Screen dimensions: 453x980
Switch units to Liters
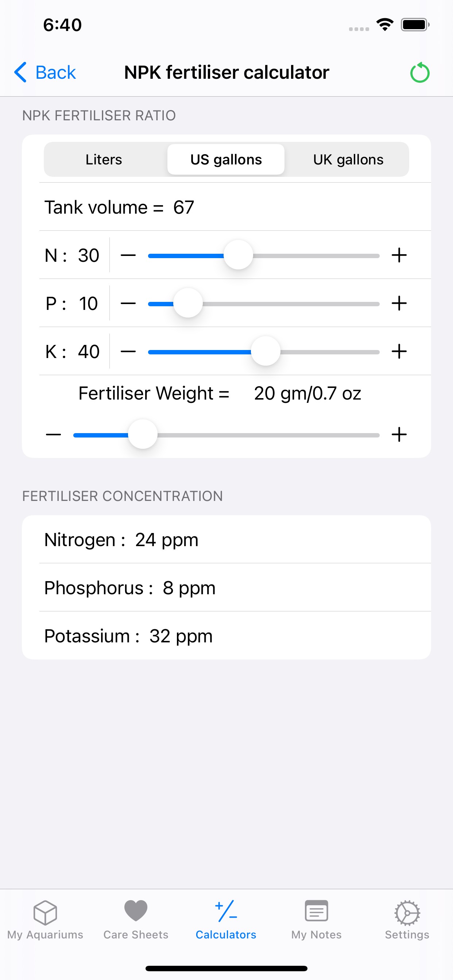(104, 159)
